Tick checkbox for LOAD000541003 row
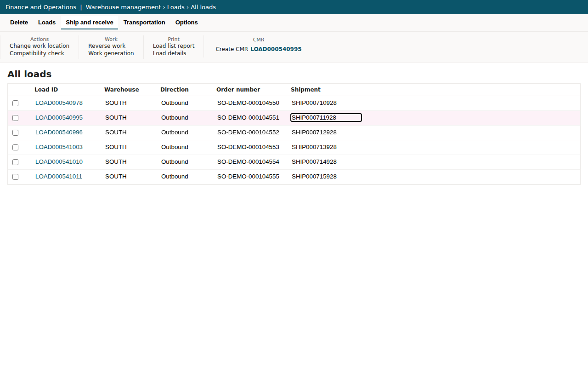 [16, 147]
